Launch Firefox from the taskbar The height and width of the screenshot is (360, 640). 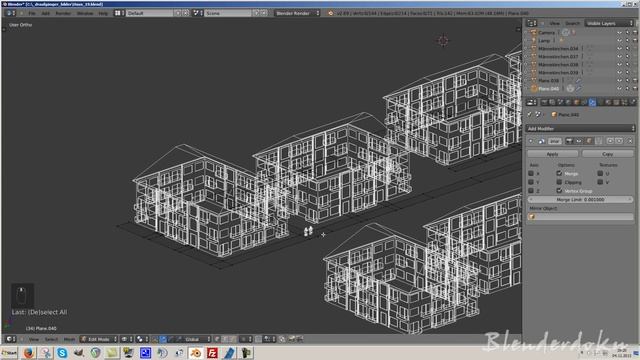pyautogui.click(x=28, y=353)
